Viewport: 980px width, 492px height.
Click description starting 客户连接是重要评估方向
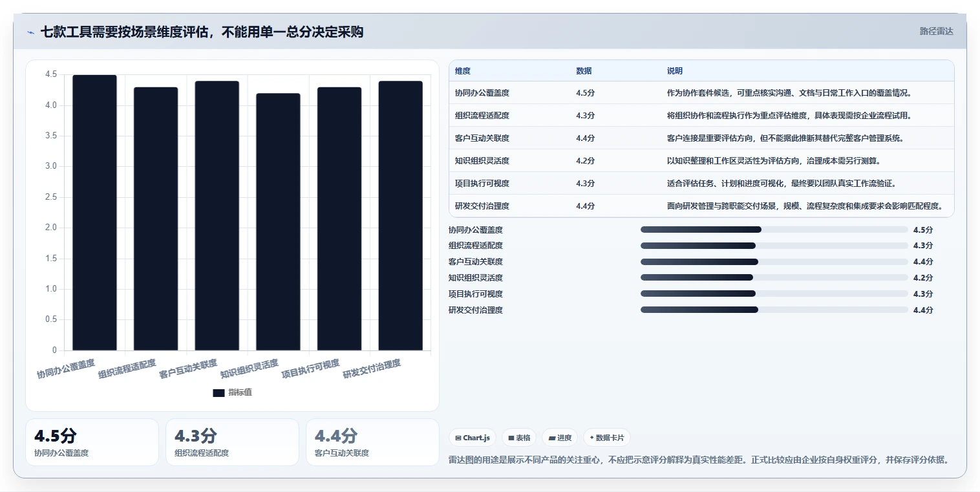click(x=785, y=138)
